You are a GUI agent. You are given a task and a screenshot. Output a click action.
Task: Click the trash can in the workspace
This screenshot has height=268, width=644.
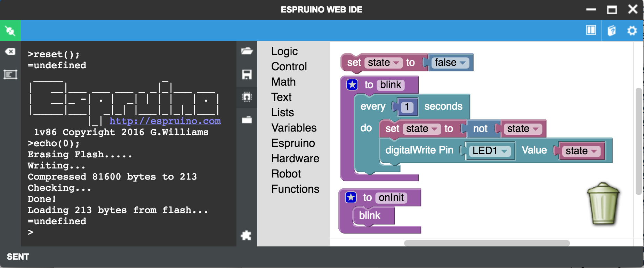point(603,203)
